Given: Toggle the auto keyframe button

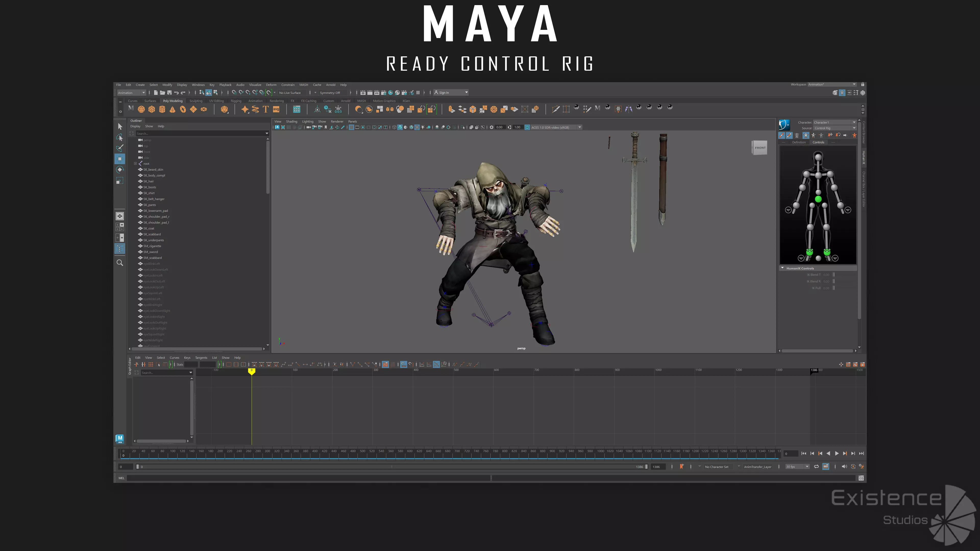Looking at the screenshot, I should pos(853,467).
